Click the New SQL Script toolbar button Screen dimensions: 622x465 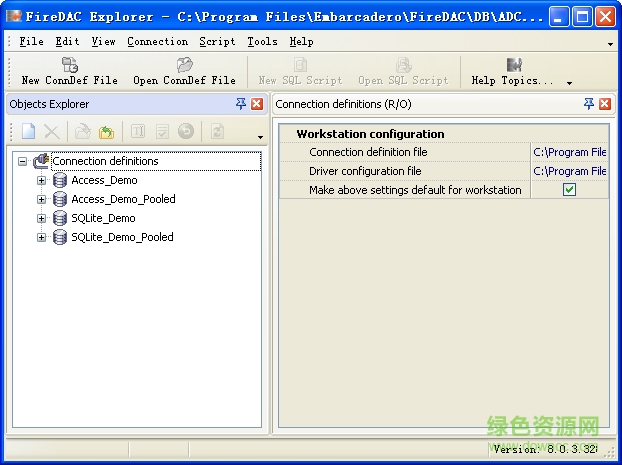[x=300, y=72]
